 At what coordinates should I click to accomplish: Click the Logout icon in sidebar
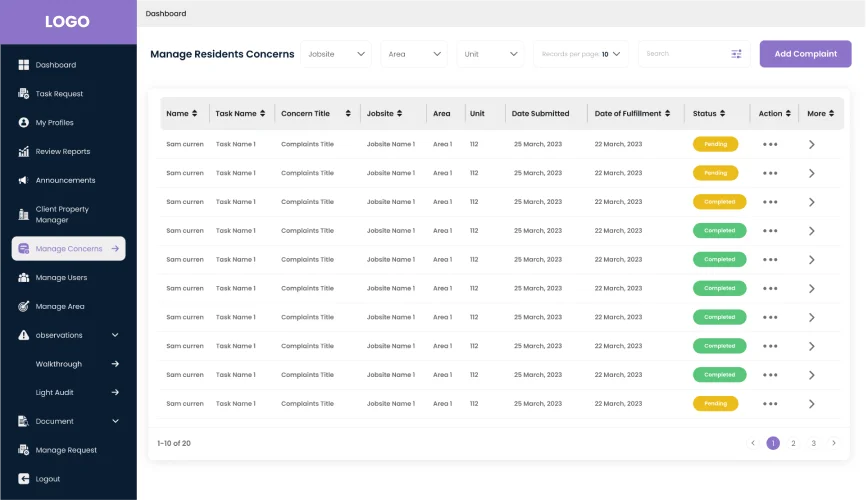click(23, 479)
